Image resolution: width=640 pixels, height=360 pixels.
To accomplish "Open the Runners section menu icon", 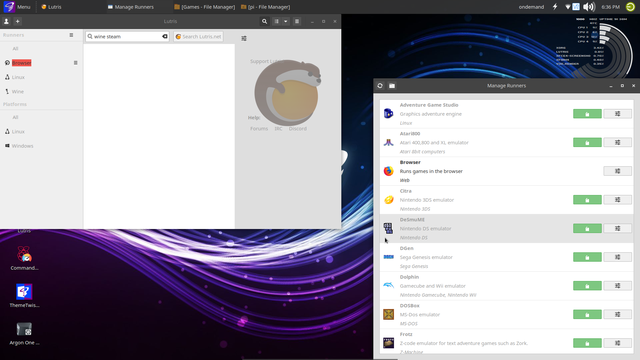I will [x=71, y=35].
